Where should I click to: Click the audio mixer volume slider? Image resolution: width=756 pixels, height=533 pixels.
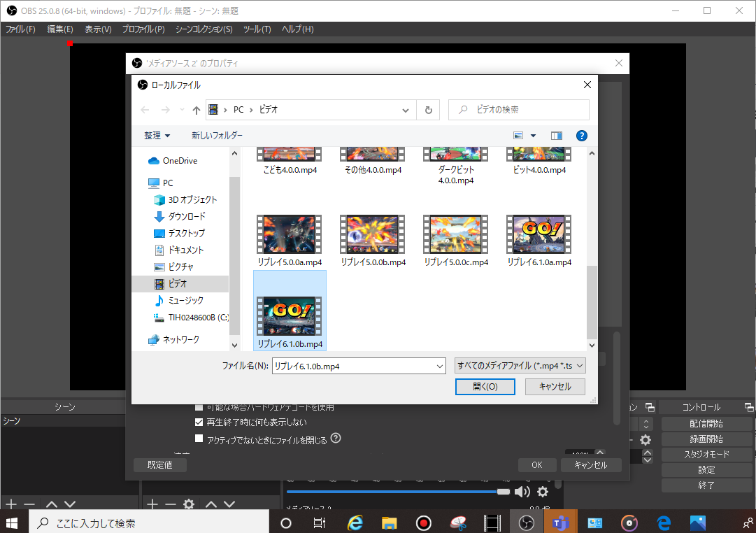coord(398,492)
